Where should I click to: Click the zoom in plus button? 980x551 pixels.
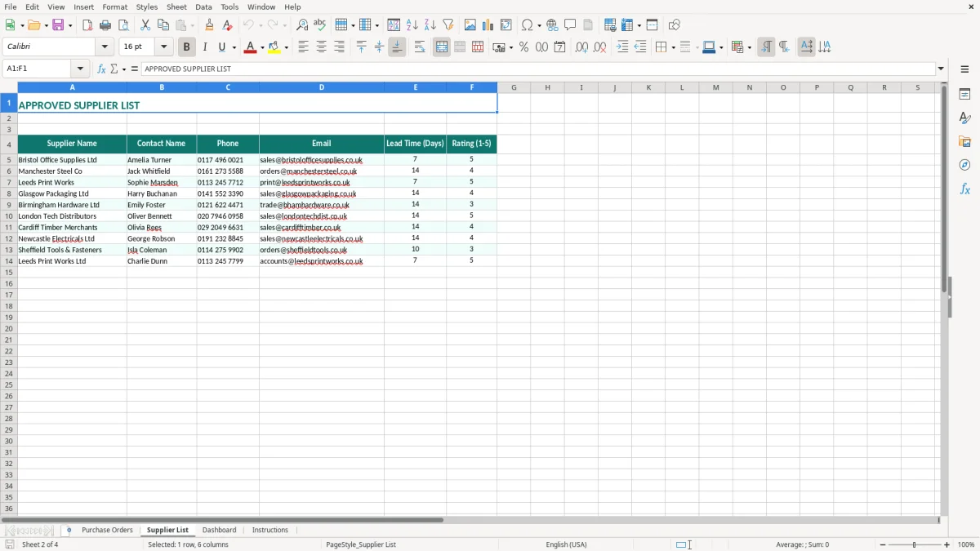coord(947,544)
